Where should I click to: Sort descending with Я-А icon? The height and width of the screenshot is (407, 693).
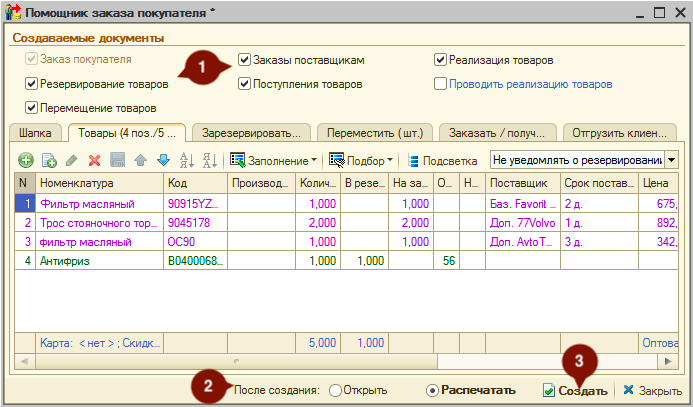209,160
